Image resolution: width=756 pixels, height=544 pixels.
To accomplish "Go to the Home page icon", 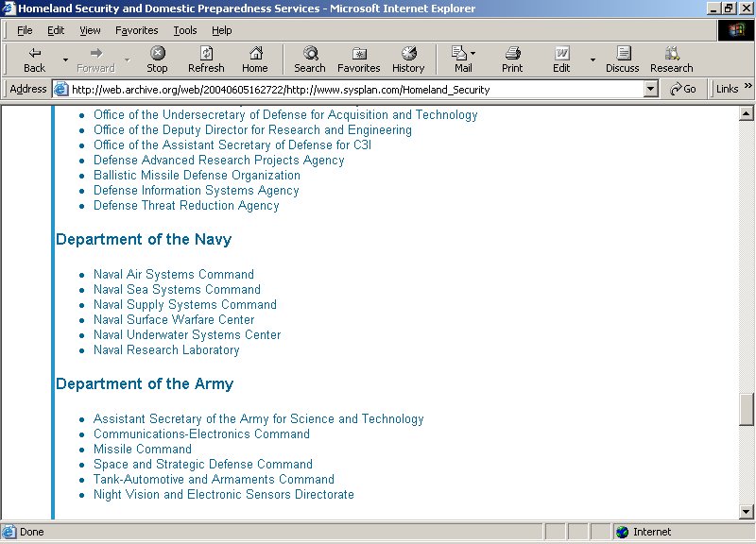I will coord(255,54).
